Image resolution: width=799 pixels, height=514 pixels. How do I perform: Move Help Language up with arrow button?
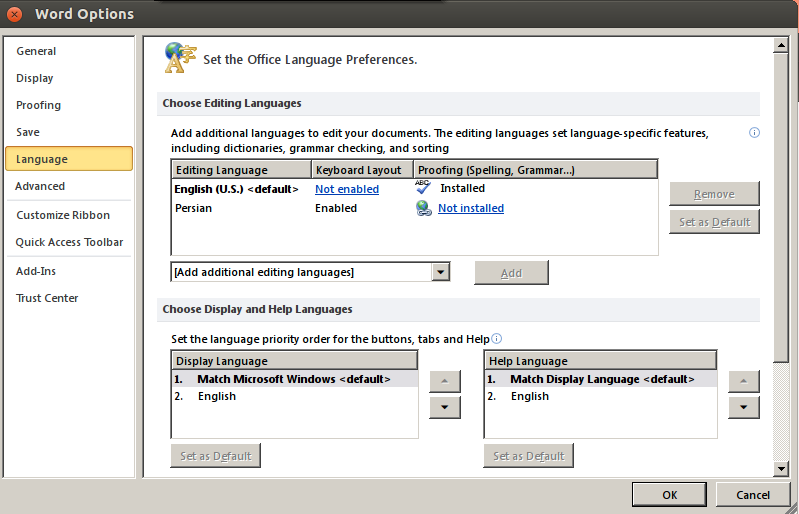click(x=743, y=381)
